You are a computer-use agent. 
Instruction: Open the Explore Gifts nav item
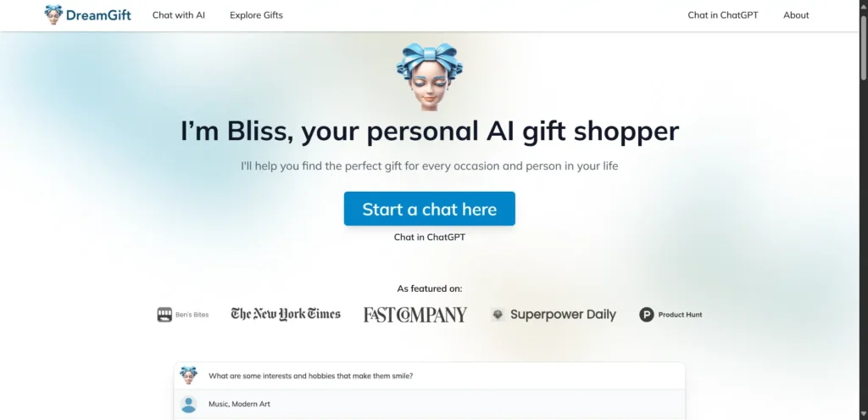pos(256,15)
